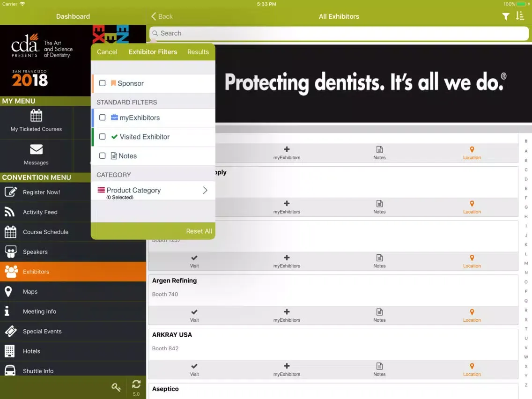
Task: Open Messages envelope icon
Action: click(x=37, y=149)
